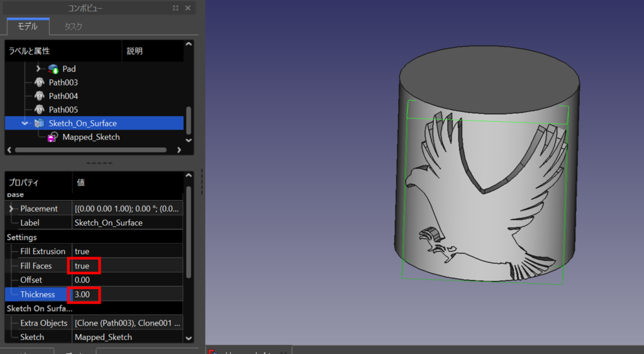
Task: Click the Pad feature icon in tree
Action: click(53, 69)
